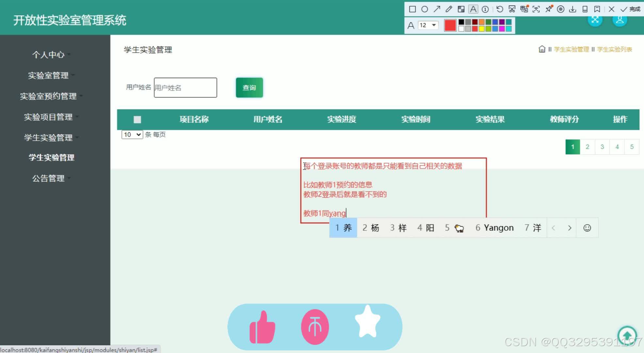Expand 实验室管理 sidebar menu
The width and height of the screenshot is (644, 353).
click(x=48, y=76)
